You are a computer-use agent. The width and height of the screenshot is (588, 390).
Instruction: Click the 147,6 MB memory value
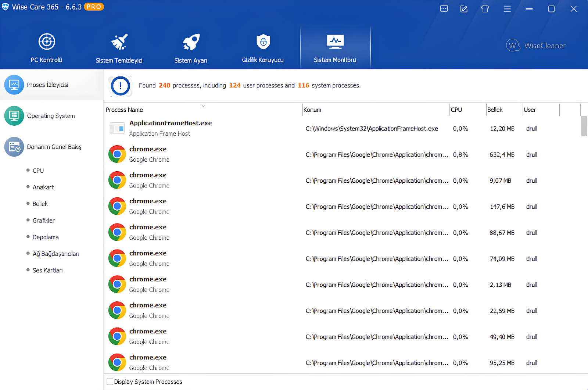pyautogui.click(x=502, y=207)
